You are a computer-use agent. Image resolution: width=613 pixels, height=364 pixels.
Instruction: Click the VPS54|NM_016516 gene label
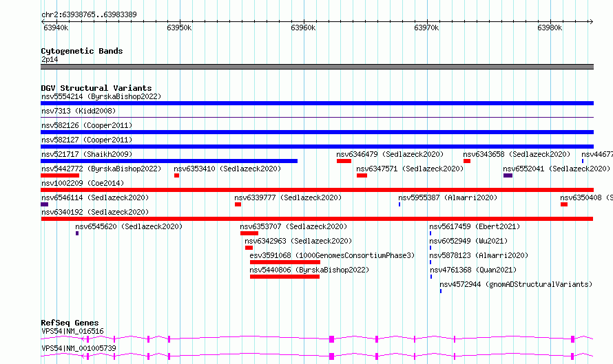73,331
